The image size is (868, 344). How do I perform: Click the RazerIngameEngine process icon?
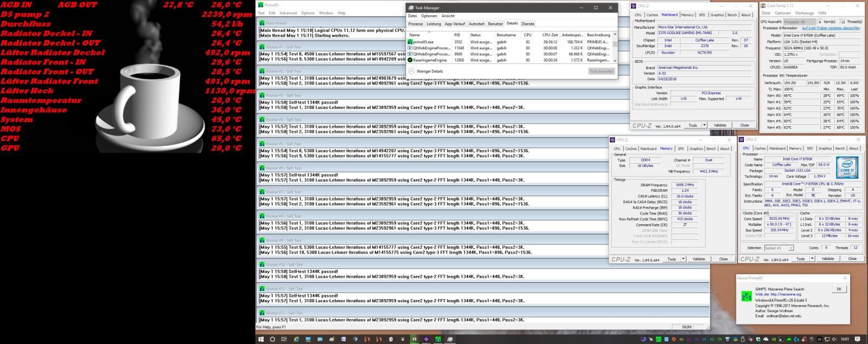pos(410,60)
